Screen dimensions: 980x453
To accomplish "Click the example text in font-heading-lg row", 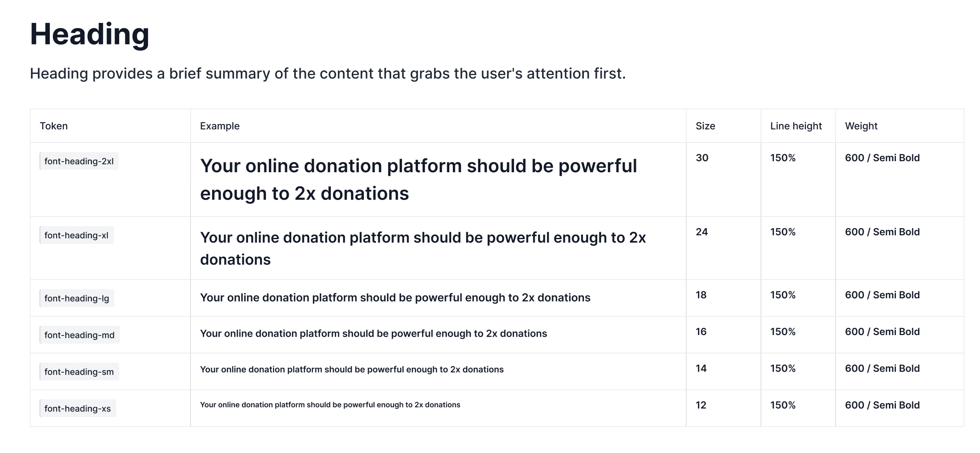I will (395, 298).
